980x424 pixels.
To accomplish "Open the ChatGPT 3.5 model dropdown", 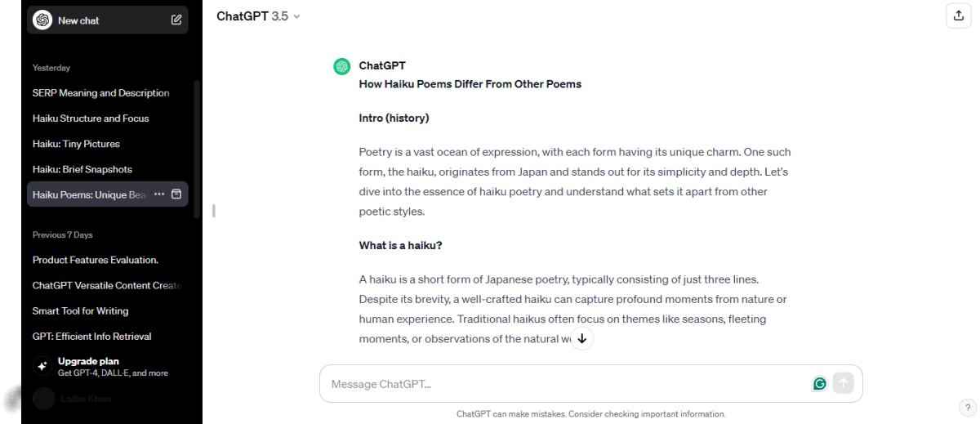I will pos(258,16).
